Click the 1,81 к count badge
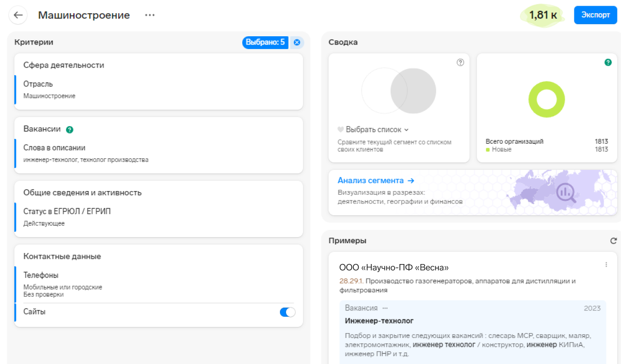Image resolution: width=628 pixels, height=364 pixels. [x=543, y=15]
